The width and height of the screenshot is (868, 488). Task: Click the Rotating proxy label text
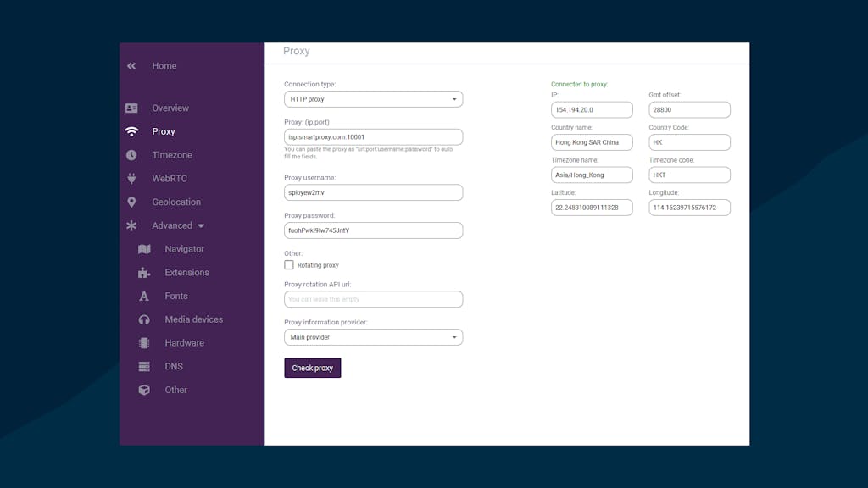tap(318, 265)
